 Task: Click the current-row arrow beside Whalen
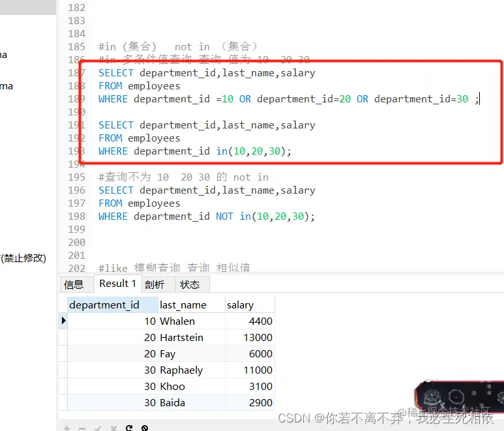tap(63, 320)
